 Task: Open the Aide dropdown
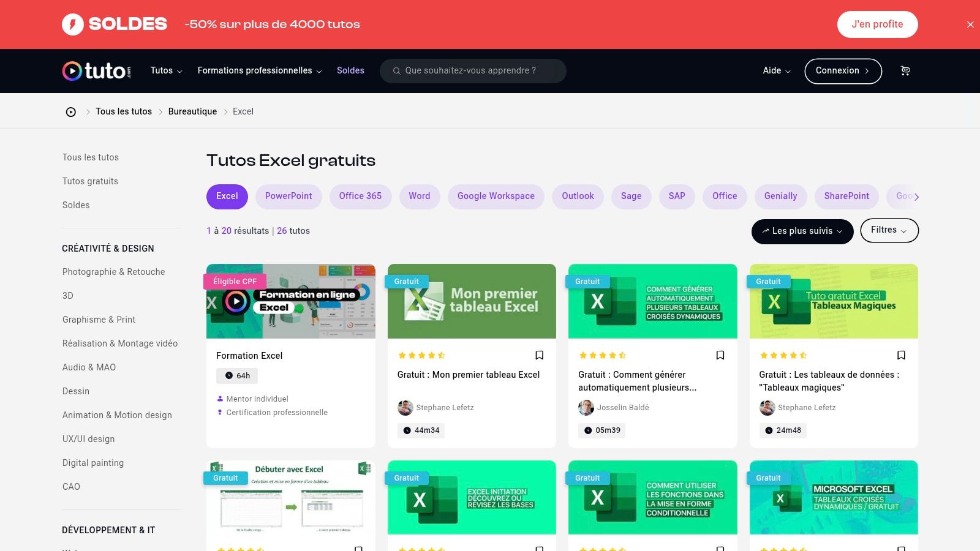tap(777, 71)
